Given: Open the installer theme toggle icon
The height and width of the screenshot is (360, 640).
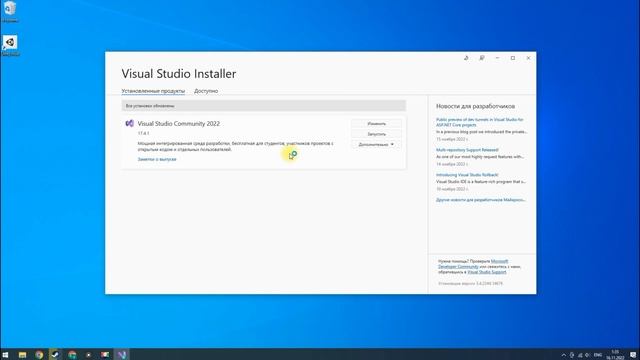Looking at the screenshot, I should tap(466, 58).
